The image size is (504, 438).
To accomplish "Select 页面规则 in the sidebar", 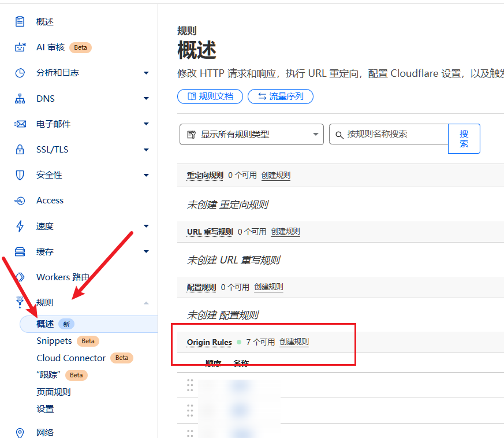I will pos(53,392).
